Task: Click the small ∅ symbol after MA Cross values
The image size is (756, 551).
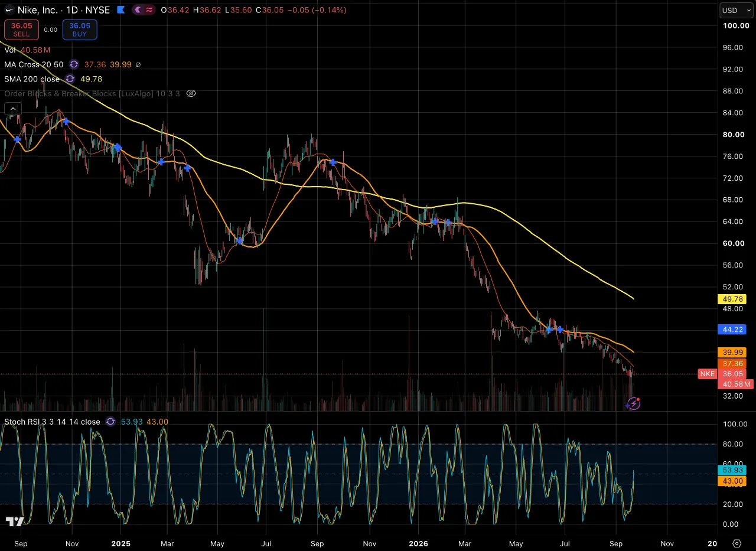Action: 138,64
